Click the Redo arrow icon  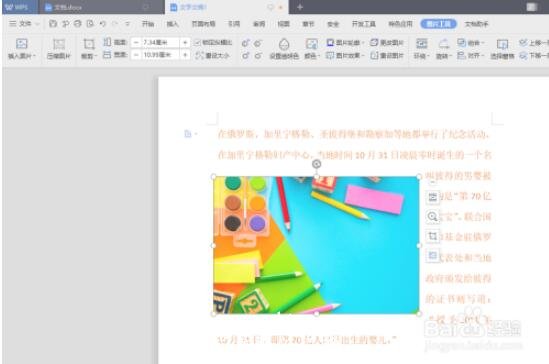pyautogui.click(x=114, y=23)
